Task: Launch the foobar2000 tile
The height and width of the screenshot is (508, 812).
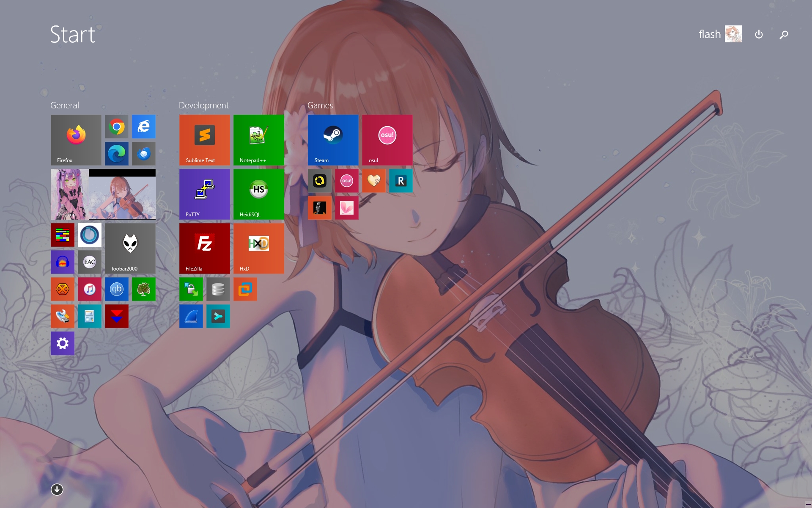Action: (130, 248)
